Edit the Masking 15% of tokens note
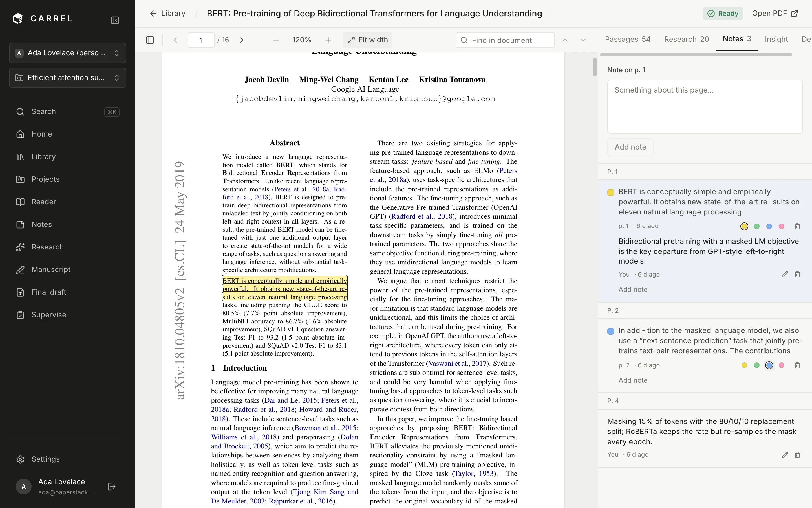 pos(784,455)
